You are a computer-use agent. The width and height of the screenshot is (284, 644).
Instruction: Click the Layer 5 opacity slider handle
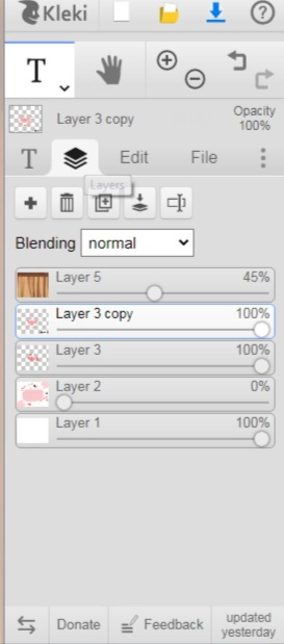pos(154,293)
